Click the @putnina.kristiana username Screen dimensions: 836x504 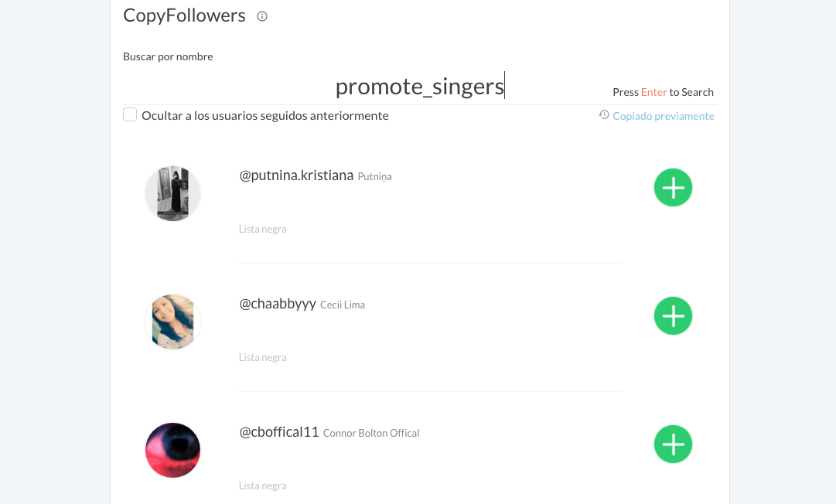click(296, 175)
